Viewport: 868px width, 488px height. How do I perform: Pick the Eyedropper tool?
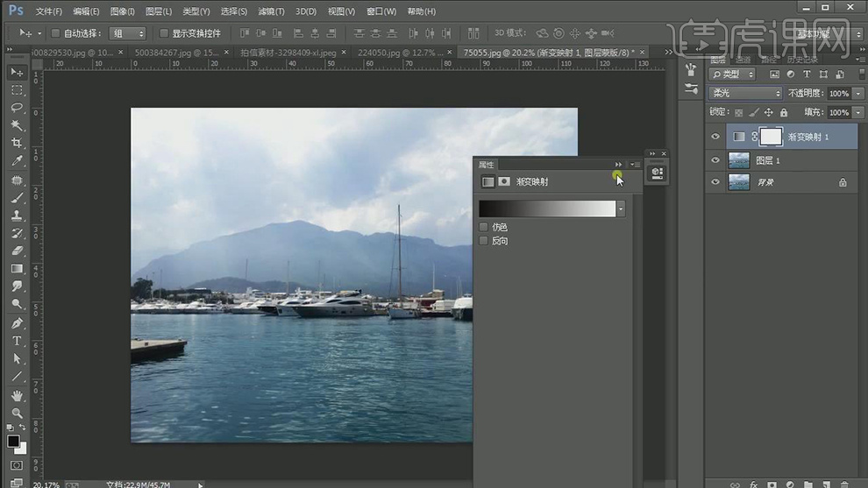[x=17, y=161]
